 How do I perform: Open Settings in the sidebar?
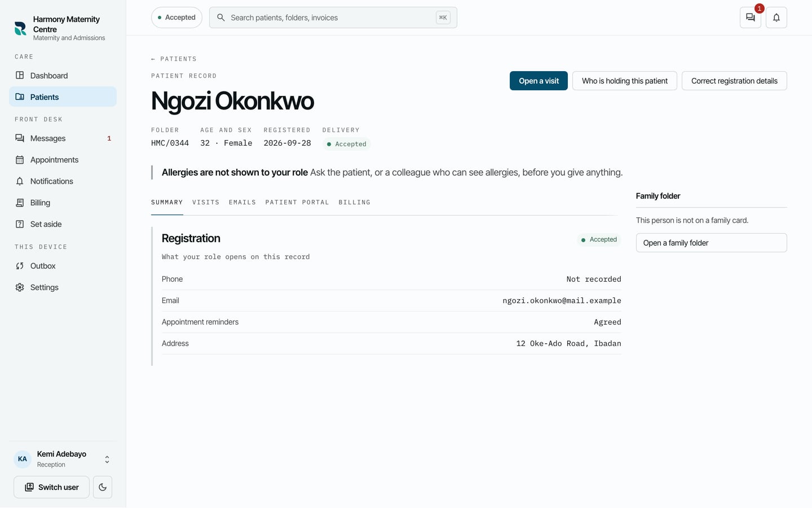click(63, 287)
